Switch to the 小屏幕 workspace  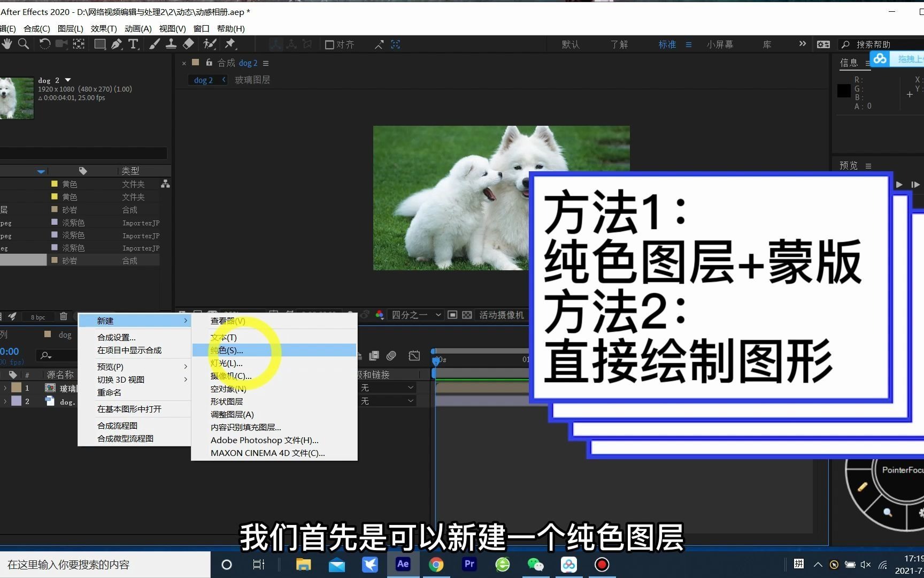[x=720, y=44]
